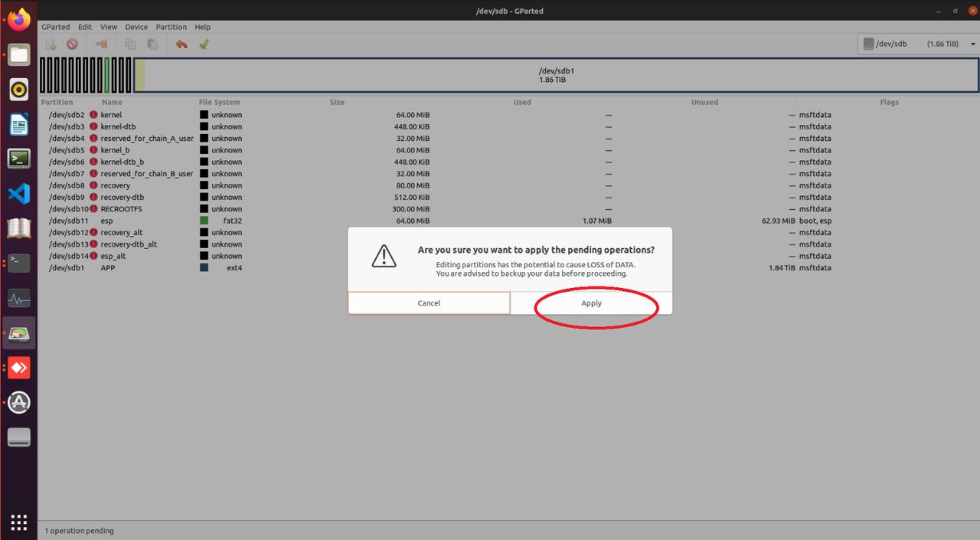Click the boot, esp flags cell
Image resolution: width=980 pixels, height=540 pixels.
(815, 221)
